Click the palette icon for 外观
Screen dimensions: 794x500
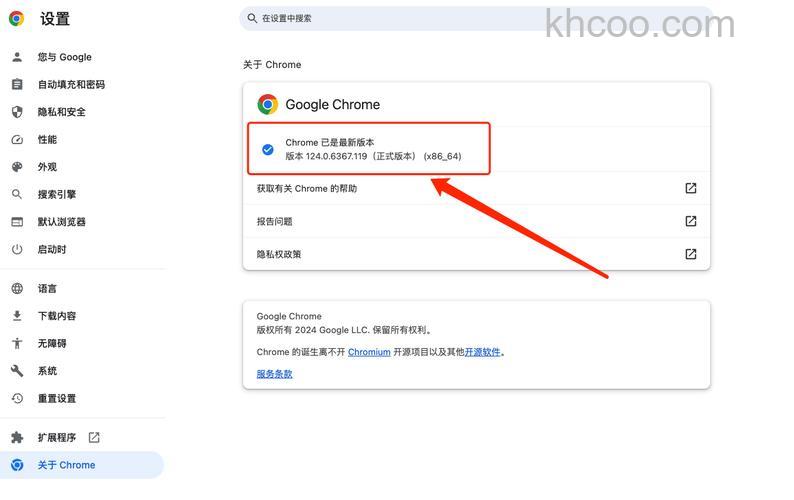pos(17,167)
